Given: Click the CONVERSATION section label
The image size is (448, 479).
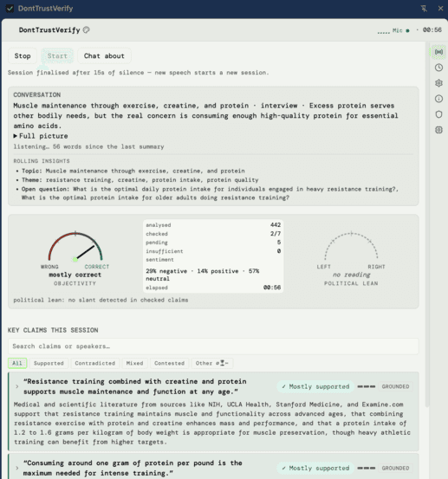Looking at the screenshot, I should click(37, 94).
